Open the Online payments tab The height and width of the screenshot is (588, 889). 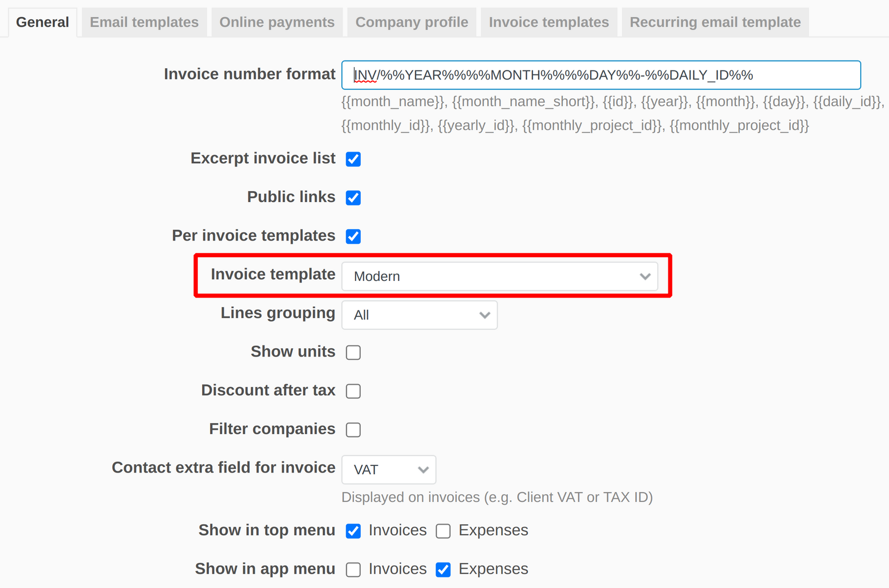[x=276, y=22]
